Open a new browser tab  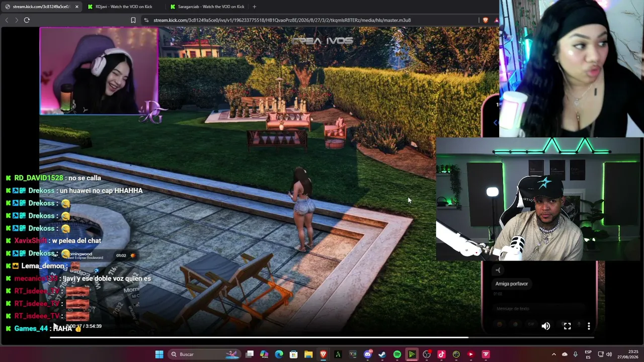pyautogui.click(x=254, y=7)
